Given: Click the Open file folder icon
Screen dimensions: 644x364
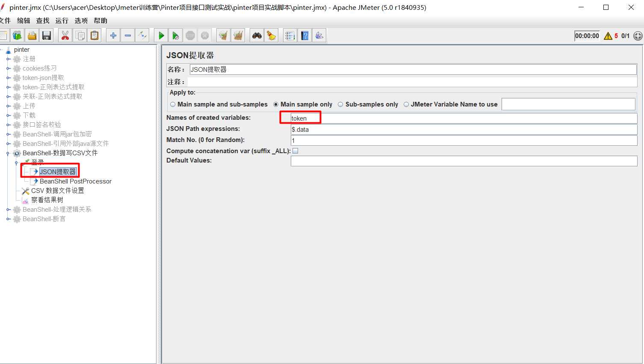Looking at the screenshot, I should pos(32,36).
